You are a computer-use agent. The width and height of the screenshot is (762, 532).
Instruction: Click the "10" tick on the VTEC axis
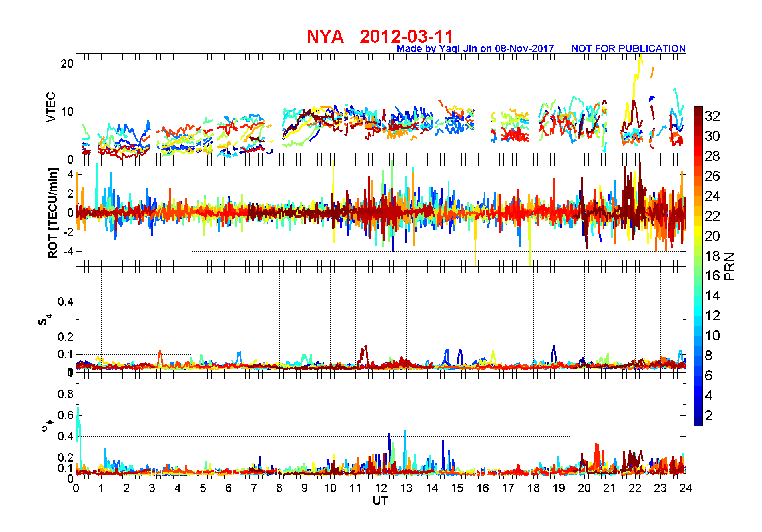tap(67, 112)
